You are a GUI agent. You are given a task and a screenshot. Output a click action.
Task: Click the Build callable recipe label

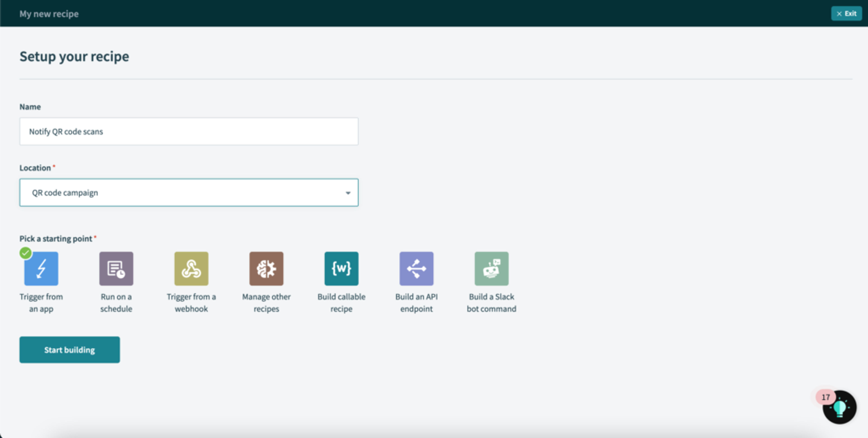[341, 303]
